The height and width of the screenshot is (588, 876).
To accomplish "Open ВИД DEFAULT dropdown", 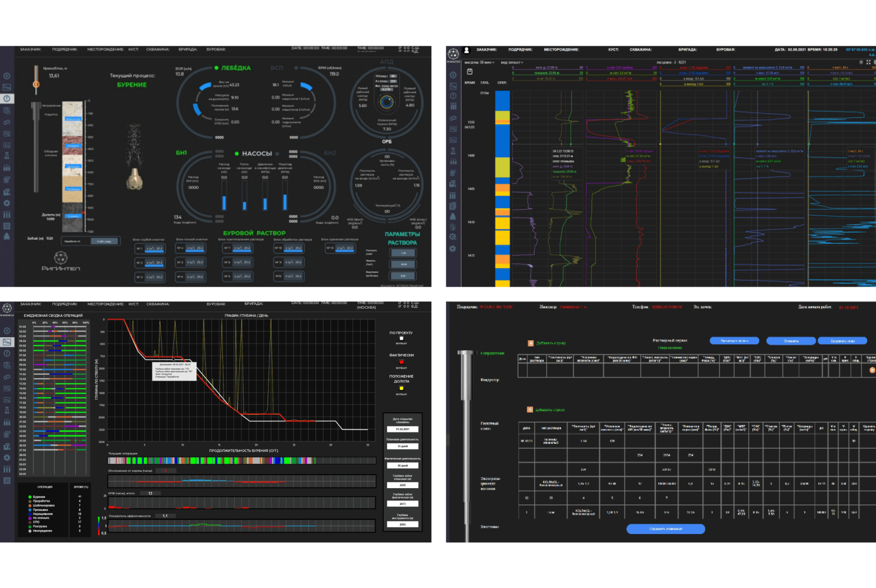I will [x=512, y=62].
